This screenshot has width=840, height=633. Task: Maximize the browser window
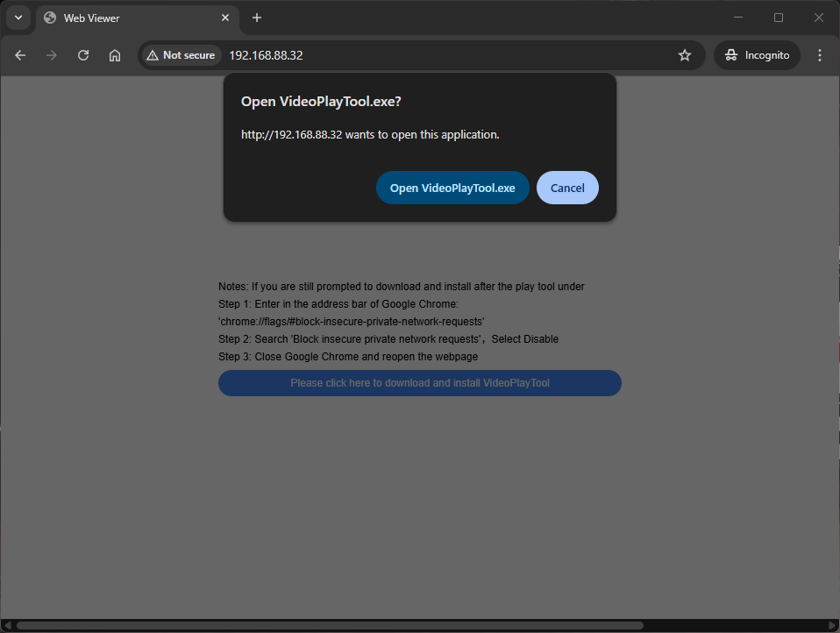(779, 18)
